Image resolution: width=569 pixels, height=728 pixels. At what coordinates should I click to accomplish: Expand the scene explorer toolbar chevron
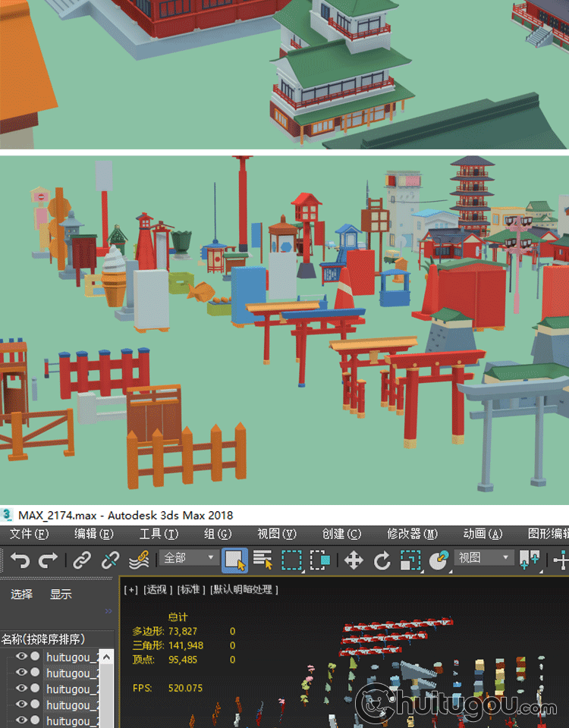coord(108,611)
